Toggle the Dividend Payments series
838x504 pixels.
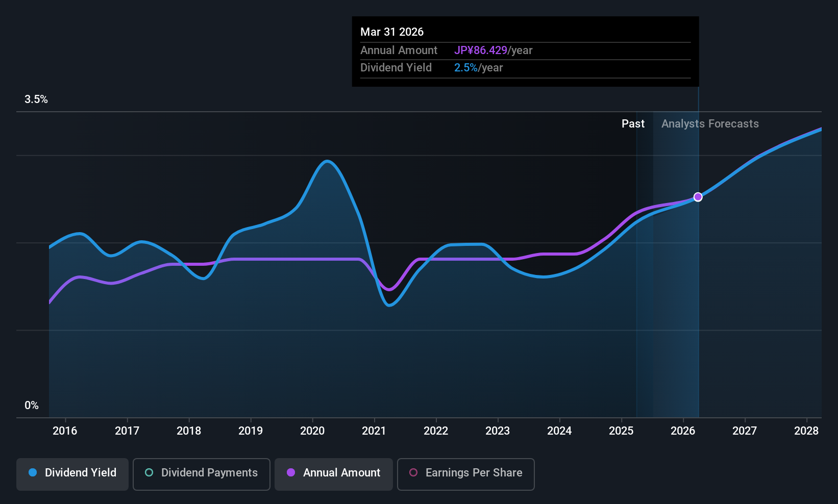coord(201,474)
